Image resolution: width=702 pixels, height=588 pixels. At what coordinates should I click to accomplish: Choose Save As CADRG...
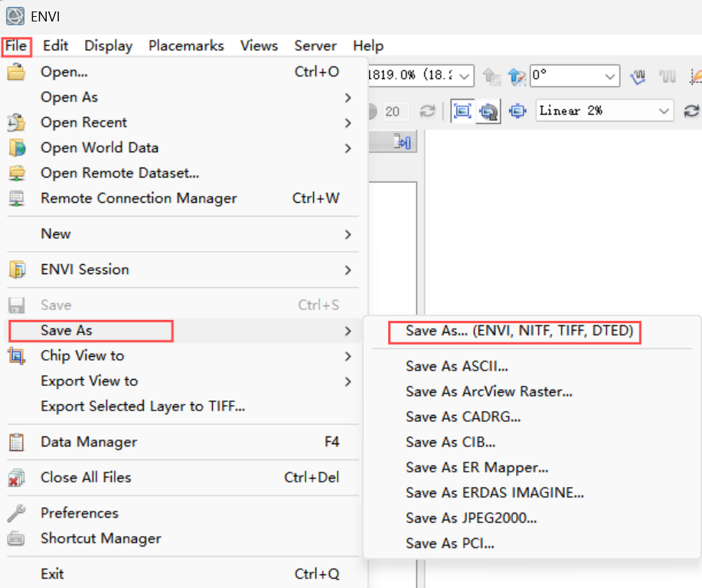(x=532, y=417)
